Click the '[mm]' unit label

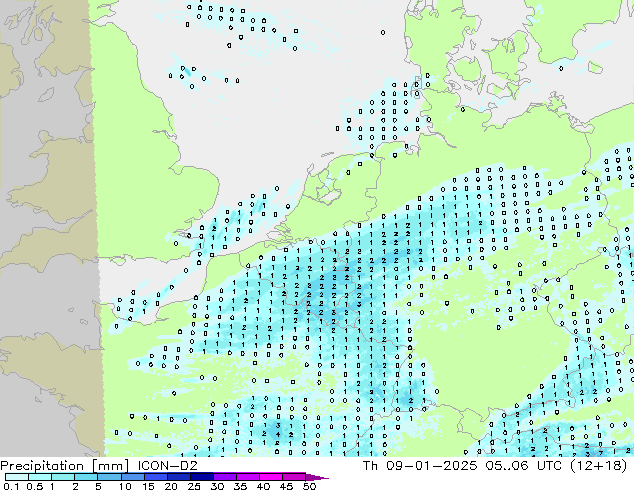(x=110, y=466)
